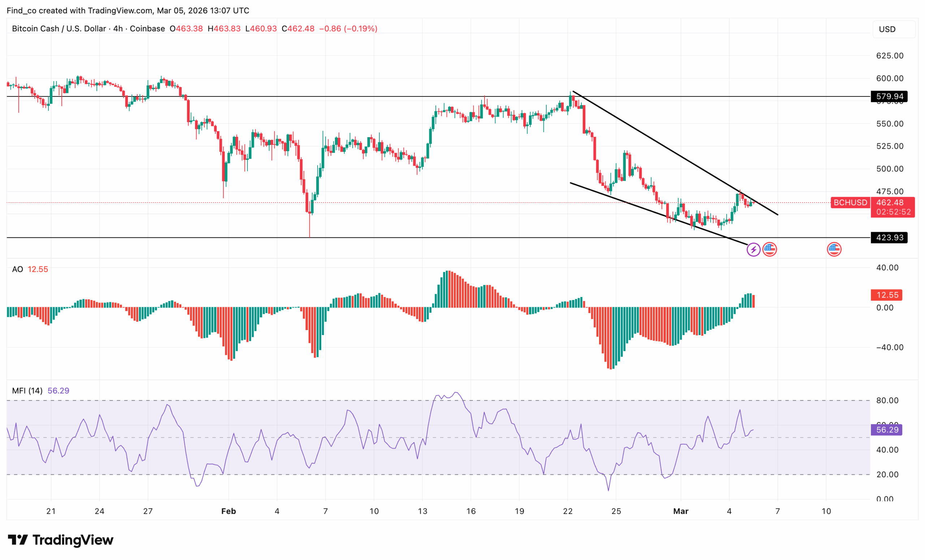Viewport: 925px width, 560px height.
Task: Click the 22 date on time axis
Action: click(x=568, y=511)
